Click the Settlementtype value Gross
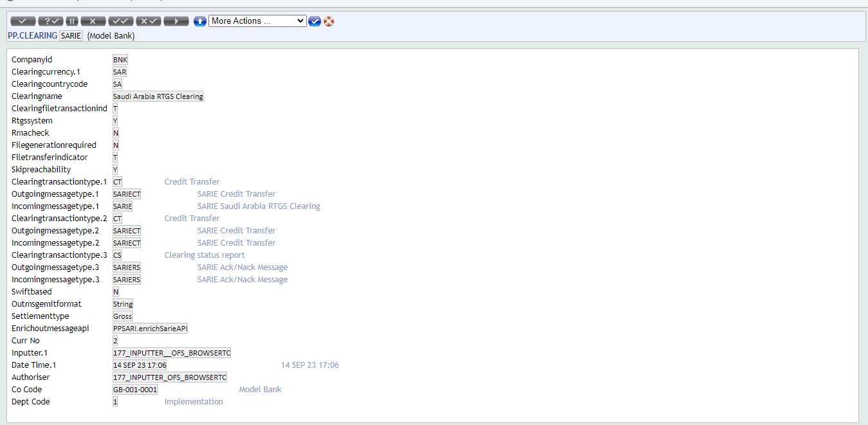This screenshot has width=868, height=425. (122, 316)
